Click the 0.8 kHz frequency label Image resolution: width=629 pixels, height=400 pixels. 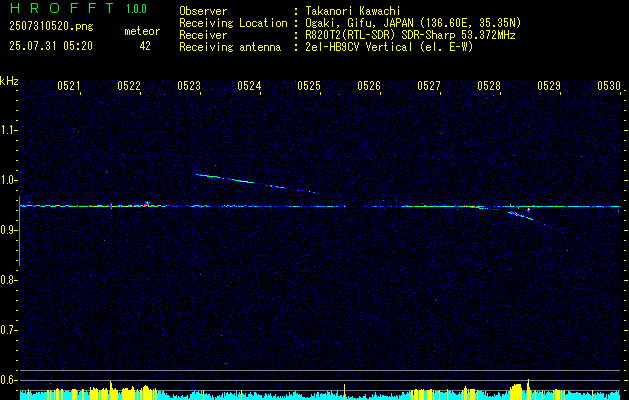[x=8, y=280]
